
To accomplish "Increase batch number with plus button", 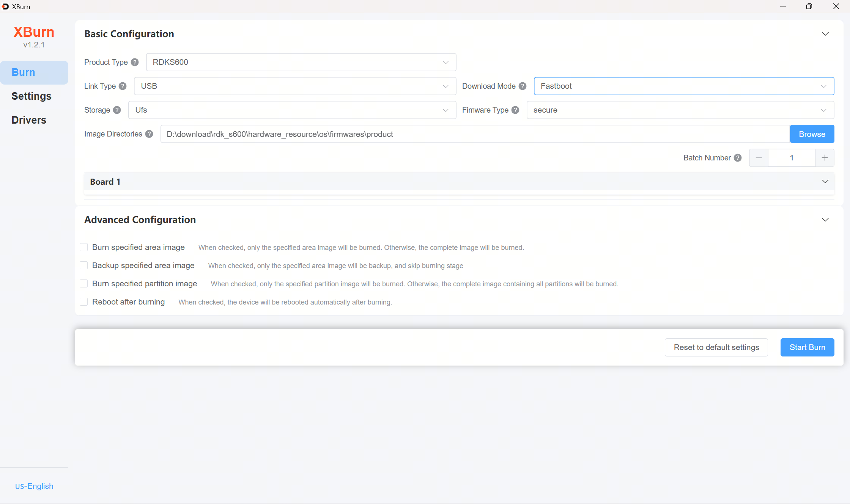I will 825,158.
